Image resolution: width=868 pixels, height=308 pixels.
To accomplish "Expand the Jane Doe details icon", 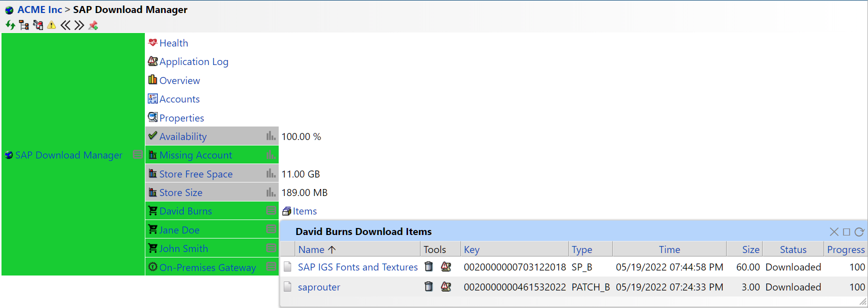I will click(271, 229).
